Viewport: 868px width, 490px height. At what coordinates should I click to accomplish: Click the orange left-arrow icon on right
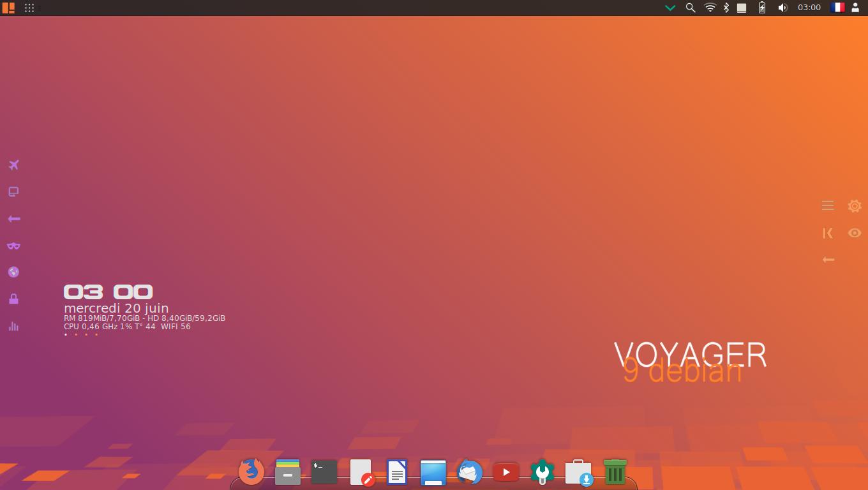click(828, 260)
